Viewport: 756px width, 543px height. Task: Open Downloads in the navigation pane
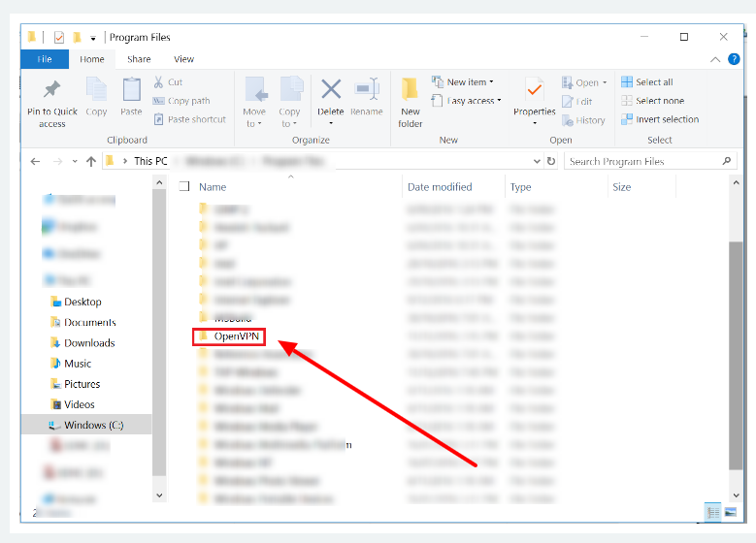pyautogui.click(x=82, y=342)
